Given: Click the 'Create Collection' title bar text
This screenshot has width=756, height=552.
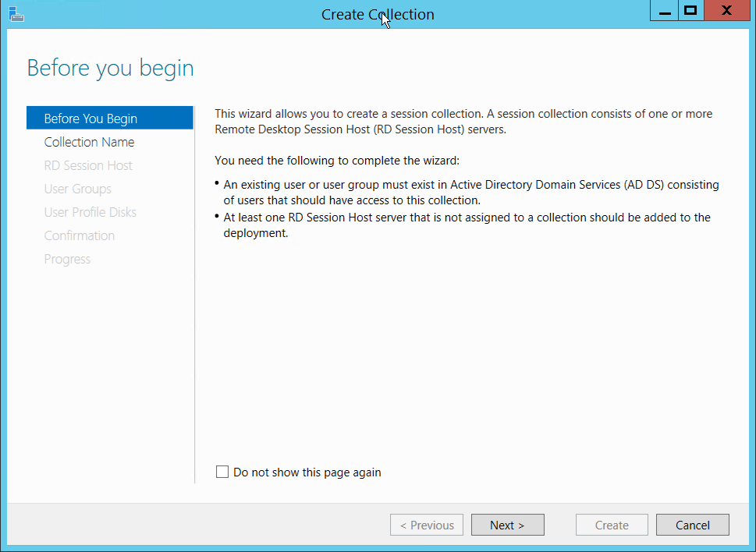Looking at the screenshot, I should click(x=378, y=14).
